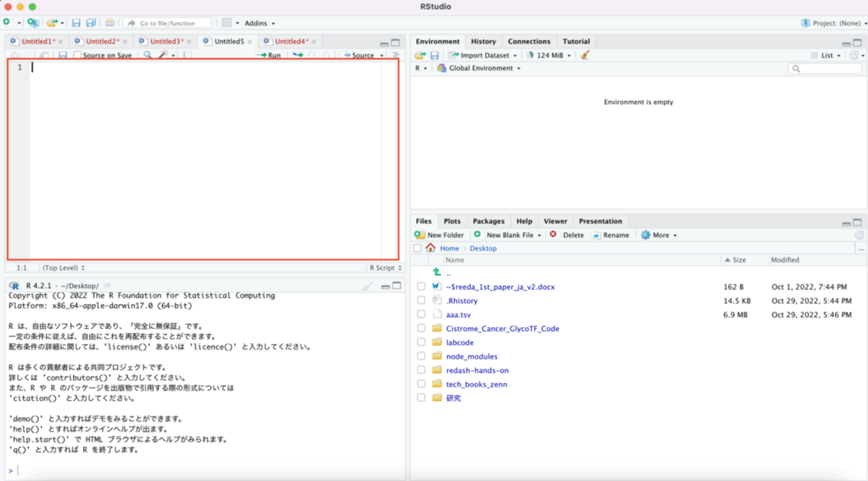Open the Addins dropdown
Image resolution: width=868 pixels, height=481 pixels.
pos(260,23)
